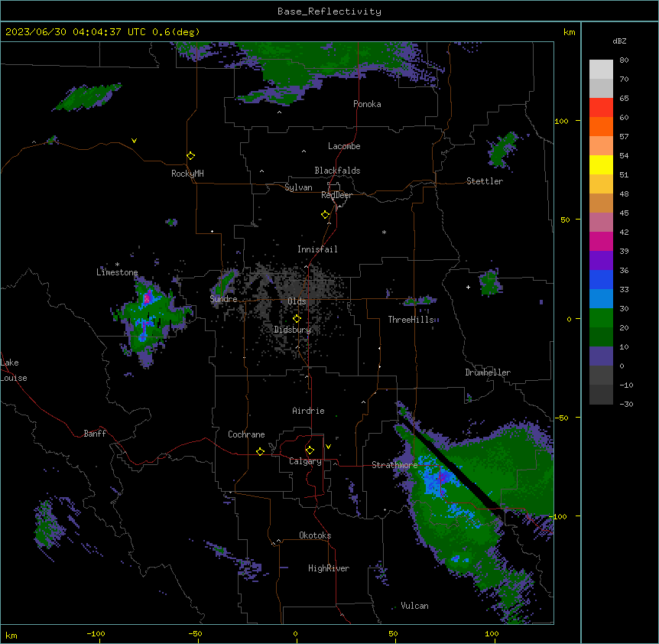This screenshot has height=644, width=659.
Task: Select the orange 57 dBZ legend swatch
Action: (x=601, y=126)
